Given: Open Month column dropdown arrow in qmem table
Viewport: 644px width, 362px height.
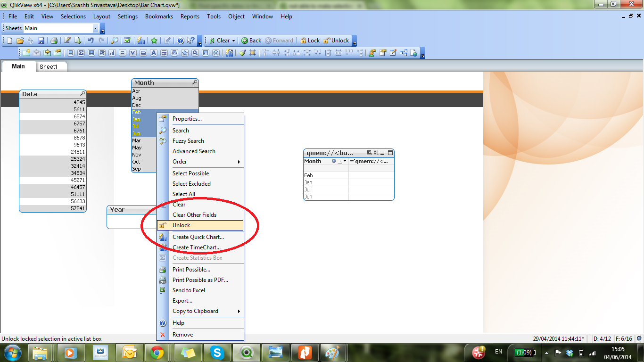Looking at the screenshot, I should (345, 161).
